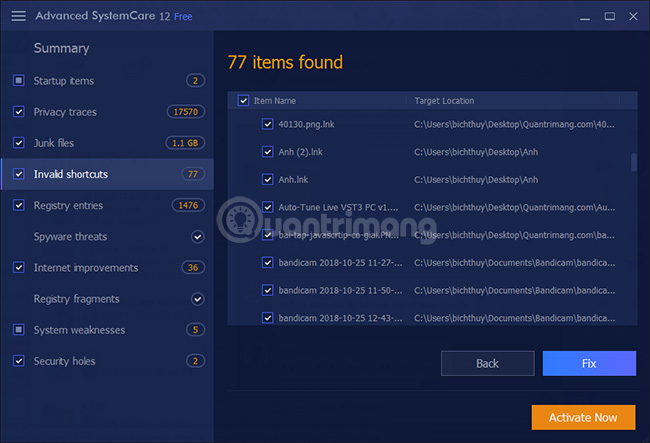This screenshot has width=650, height=443.
Task: Select the bandicam 2018-10-25 12-43 row name
Action: point(340,318)
